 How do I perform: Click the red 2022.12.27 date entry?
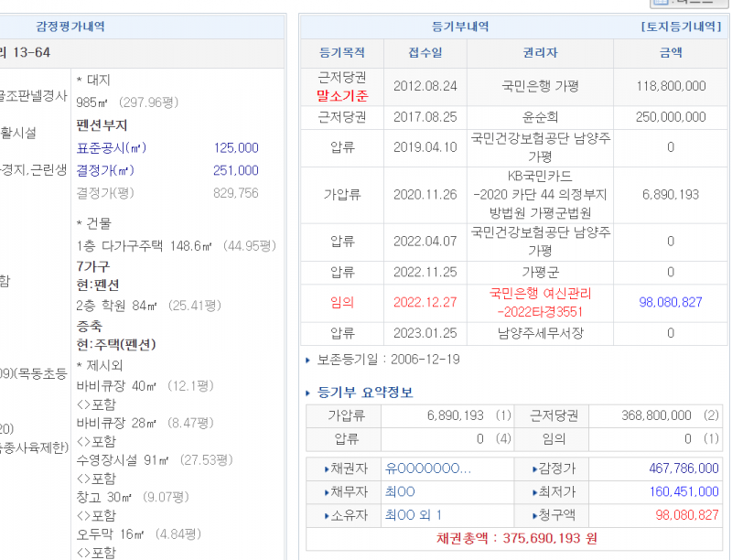[x=425, y=302]
